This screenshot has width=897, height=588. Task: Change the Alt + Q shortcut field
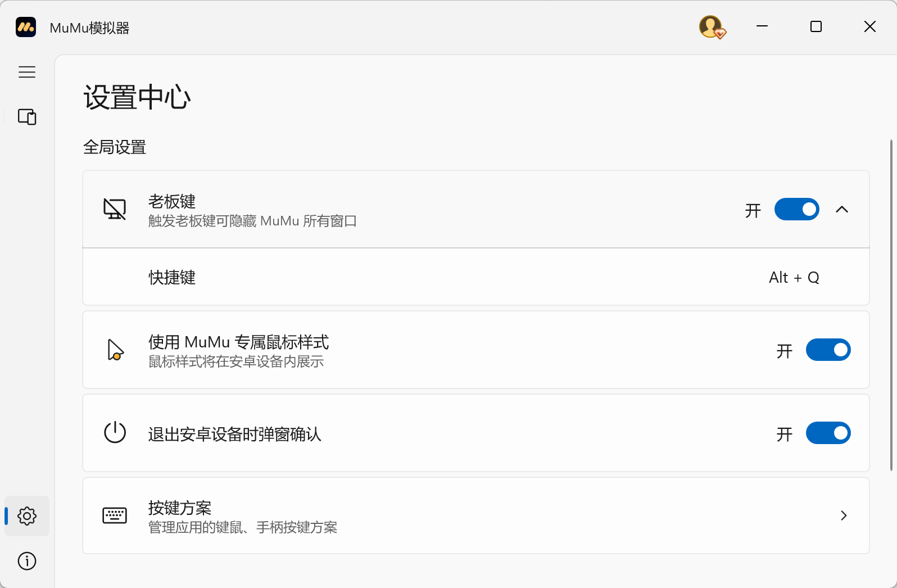click(x=794, y=278)
